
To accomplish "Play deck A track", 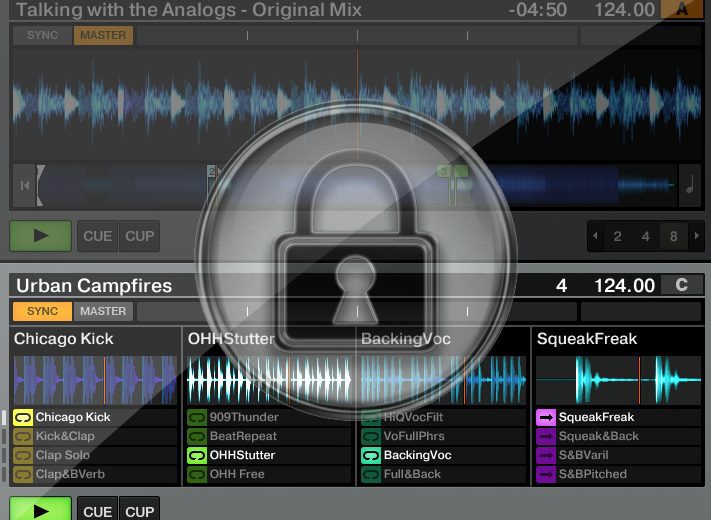I will (x=41, y=236).
